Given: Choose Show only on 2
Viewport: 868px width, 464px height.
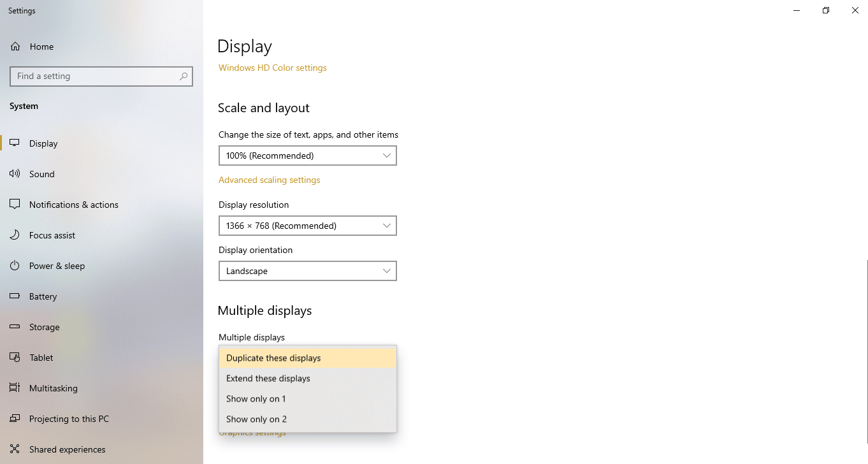Looking at the screenshot, I should pyautogui.click(x=308, y=419).
